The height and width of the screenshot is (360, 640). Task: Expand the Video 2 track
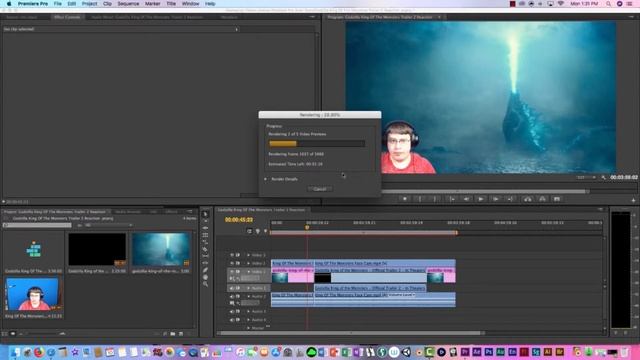pyautogui.click(x=248, y=263)
